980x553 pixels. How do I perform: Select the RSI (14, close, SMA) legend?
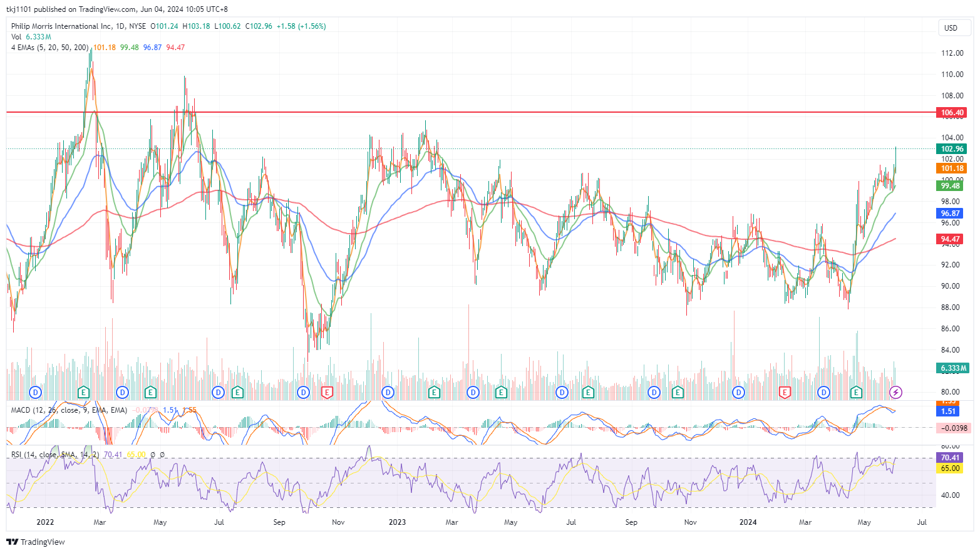coord(55,455)
